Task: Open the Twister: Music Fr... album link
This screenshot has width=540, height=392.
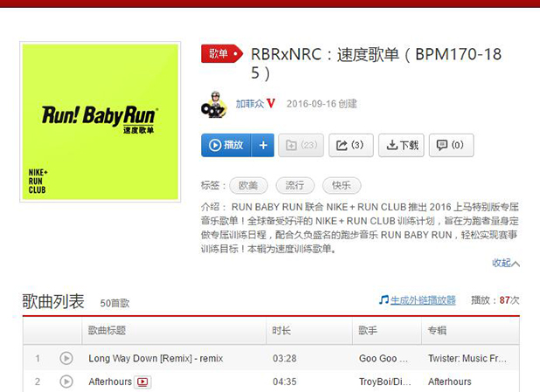Action: tap(467, 358)
